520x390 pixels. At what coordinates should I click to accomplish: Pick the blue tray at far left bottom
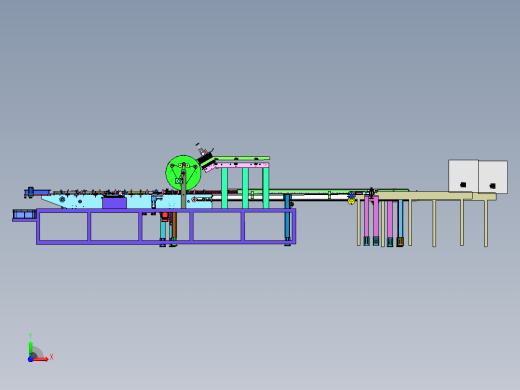[x=24, y=214]
